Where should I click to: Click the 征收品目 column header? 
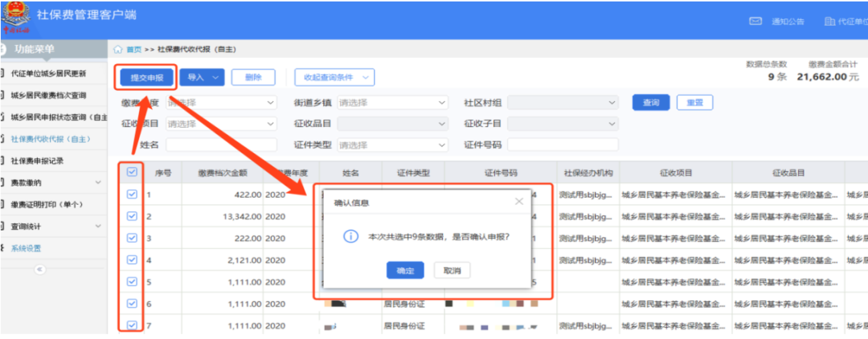coord(788,173)
